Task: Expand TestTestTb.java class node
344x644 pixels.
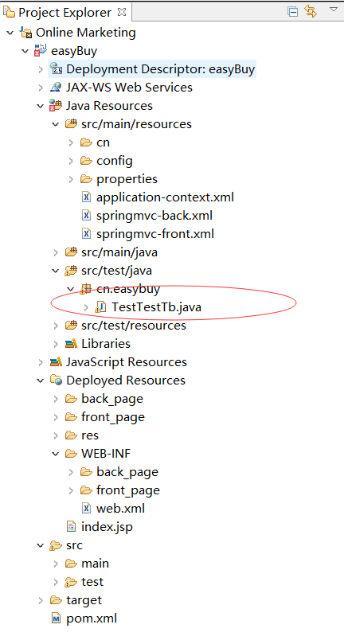Action: click(86, 306)
